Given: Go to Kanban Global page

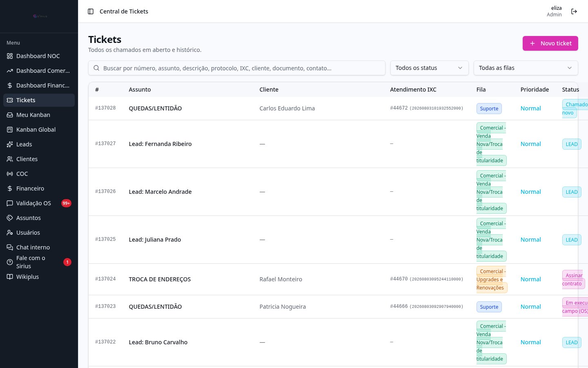Looking at the screenshot, I should pyautogui.click(x=39, y=130).
